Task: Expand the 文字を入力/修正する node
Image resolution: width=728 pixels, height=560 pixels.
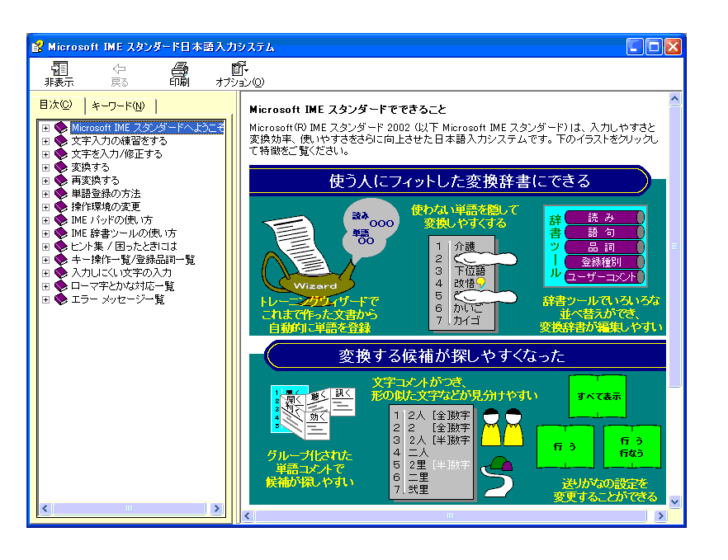Action: pos(45,154)
